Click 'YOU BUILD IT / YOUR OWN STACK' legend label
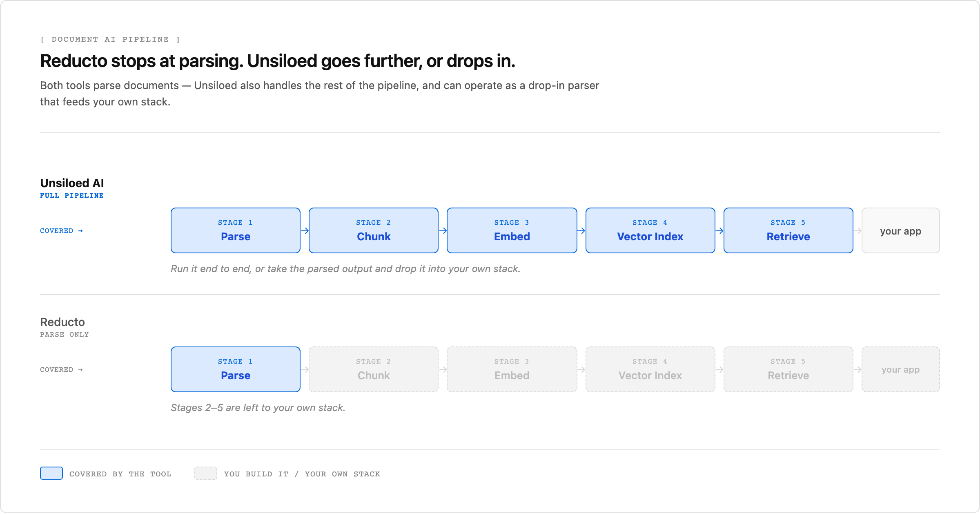The height and width of the screenshot is (514, 980). [302, 474]
